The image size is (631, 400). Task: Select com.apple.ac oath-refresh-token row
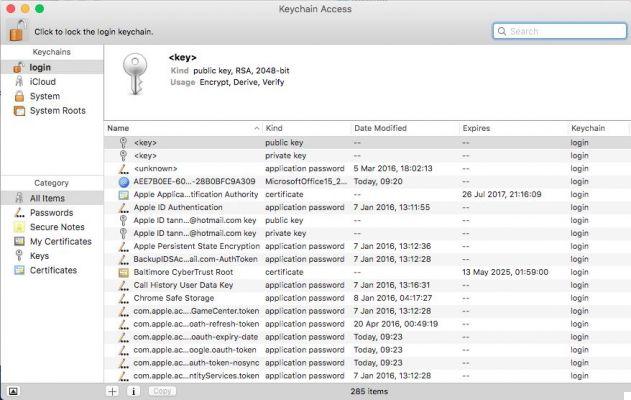pyautogui.click(x=367, y=324)
